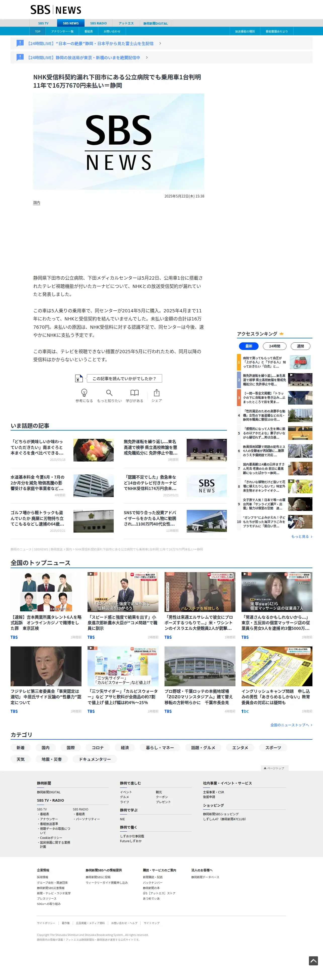Open the 南まぐろ sashimi article thumbnail
Screen dimensions: 323x980
(94, 450)
